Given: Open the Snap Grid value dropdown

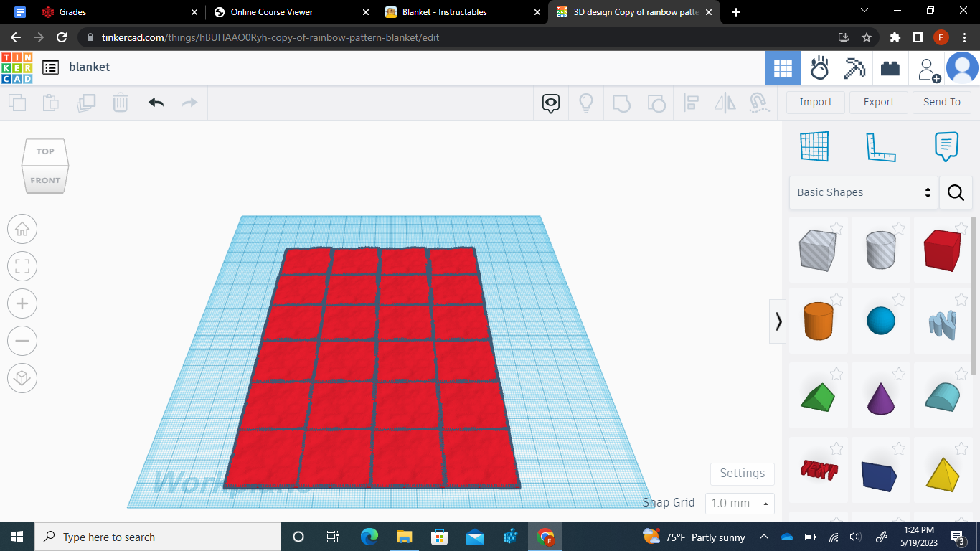Looking at the screenshot, I should pos(740,503).
